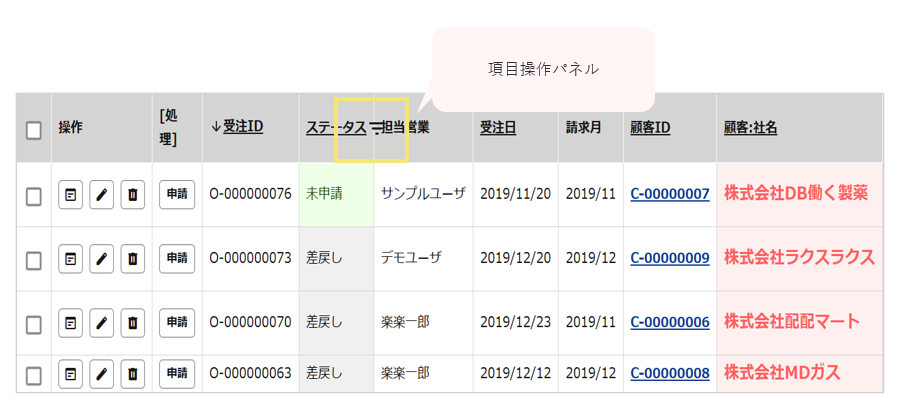This screenshot has width=901, height=417.
Task: Click the サンプルユーザ sales rep cell
Action: tap(423, 194)
